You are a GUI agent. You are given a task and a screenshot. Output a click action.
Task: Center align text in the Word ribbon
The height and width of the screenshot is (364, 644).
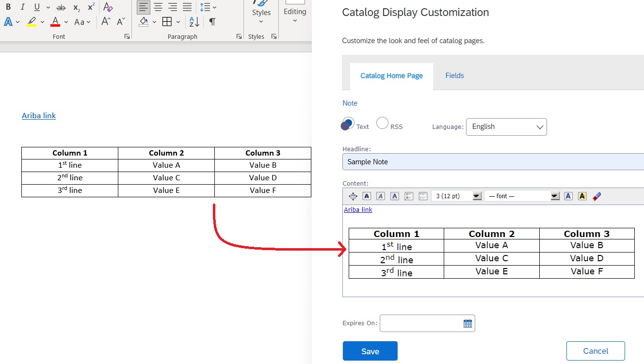point(158,7)
